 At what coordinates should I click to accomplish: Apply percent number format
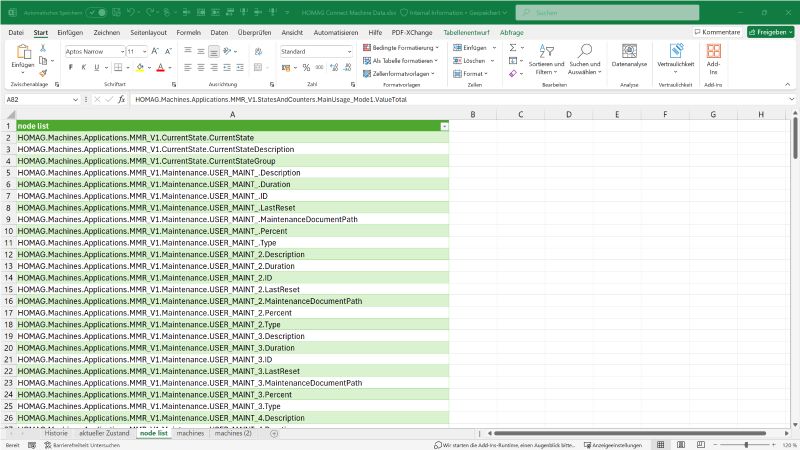(306, 67)
